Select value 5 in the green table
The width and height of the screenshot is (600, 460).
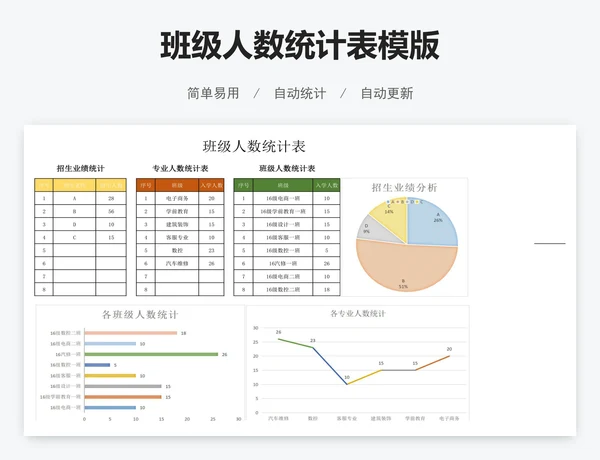click(326, 250)
